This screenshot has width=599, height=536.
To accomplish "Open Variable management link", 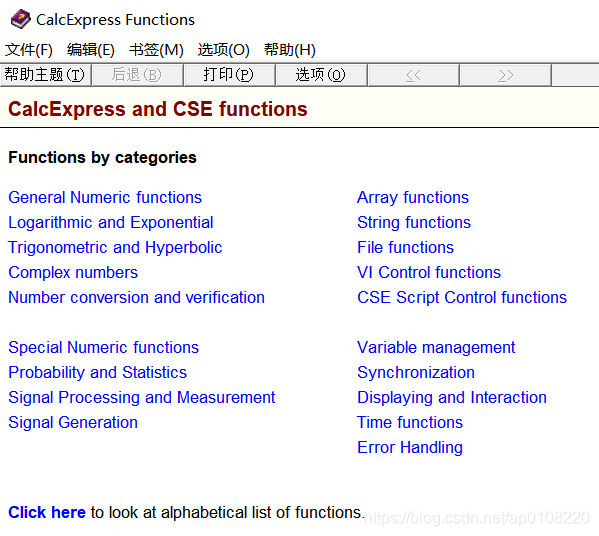I will (x=436, y=348).
